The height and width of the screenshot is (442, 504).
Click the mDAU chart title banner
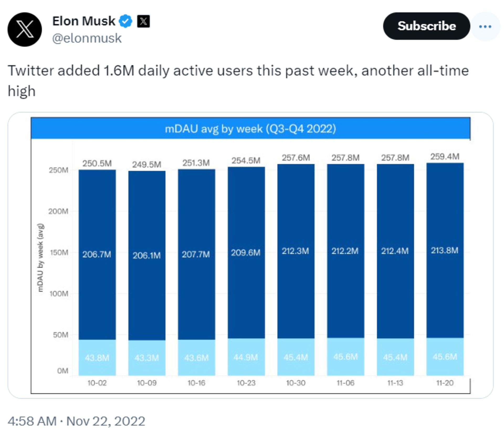tap(250, 129)
